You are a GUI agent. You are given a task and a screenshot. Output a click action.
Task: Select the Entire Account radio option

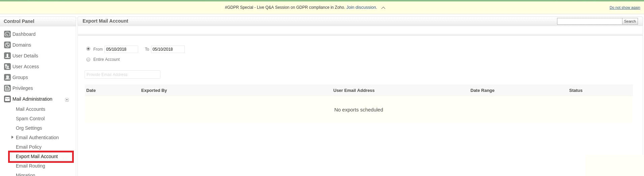[x=88, y=59]
